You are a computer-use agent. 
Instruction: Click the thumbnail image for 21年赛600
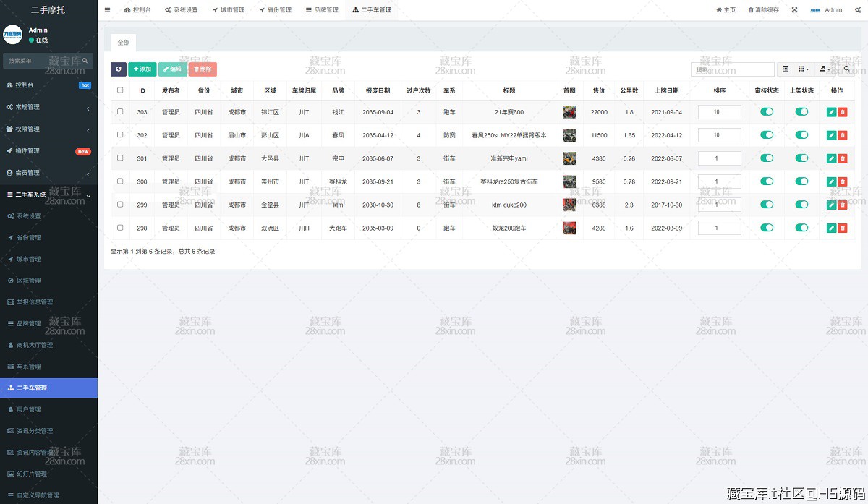[569, 111]
